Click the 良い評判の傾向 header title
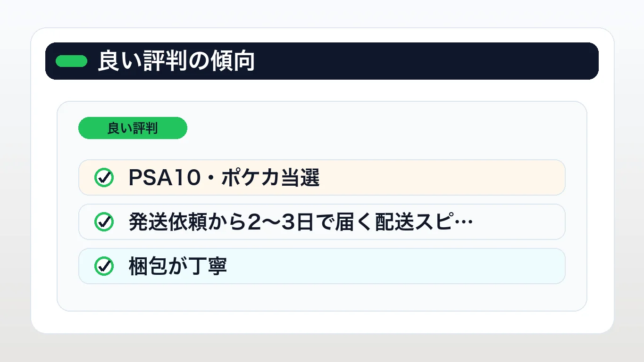The width and height of the screenshot is (644, 362). (176, 61)
